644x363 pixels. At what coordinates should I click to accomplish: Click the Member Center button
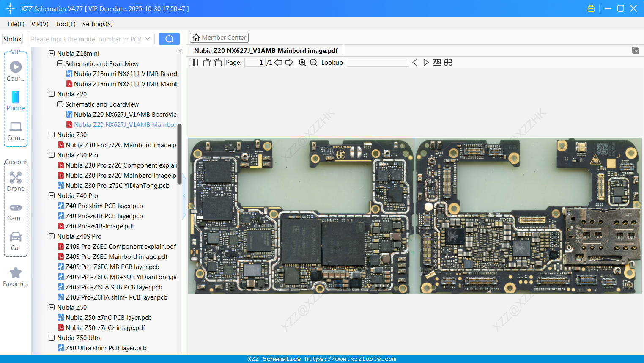coord(219,37)
